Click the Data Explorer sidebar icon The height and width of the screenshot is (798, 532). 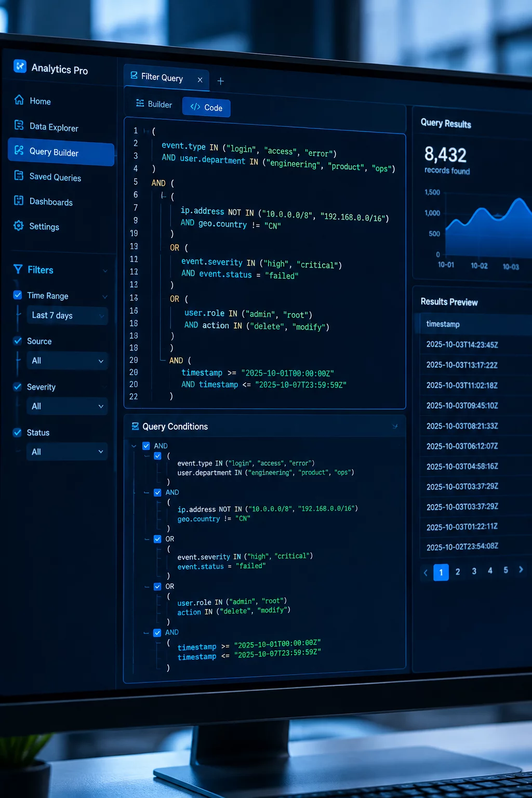point(19,125)
